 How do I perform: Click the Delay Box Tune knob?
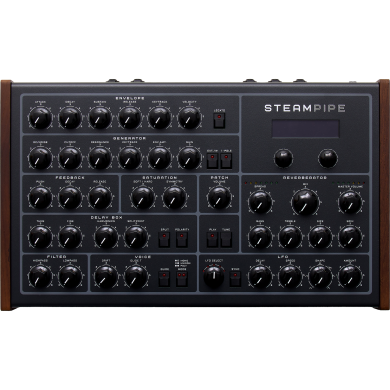(40, 237)
